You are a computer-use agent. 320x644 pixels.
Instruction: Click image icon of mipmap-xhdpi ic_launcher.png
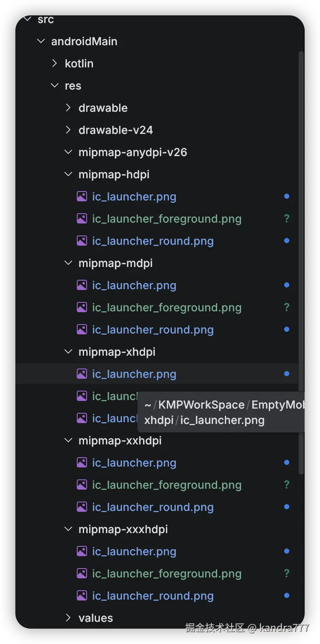pos(82,374)
